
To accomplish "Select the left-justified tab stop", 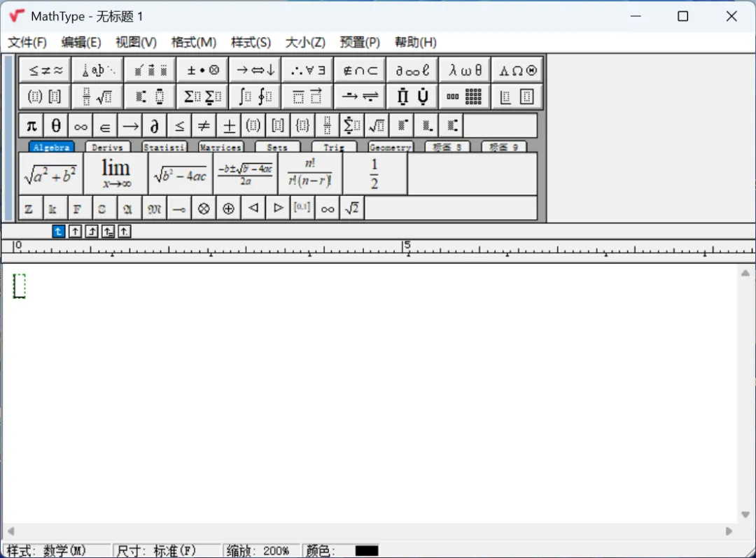I will [x=58, y=232].
